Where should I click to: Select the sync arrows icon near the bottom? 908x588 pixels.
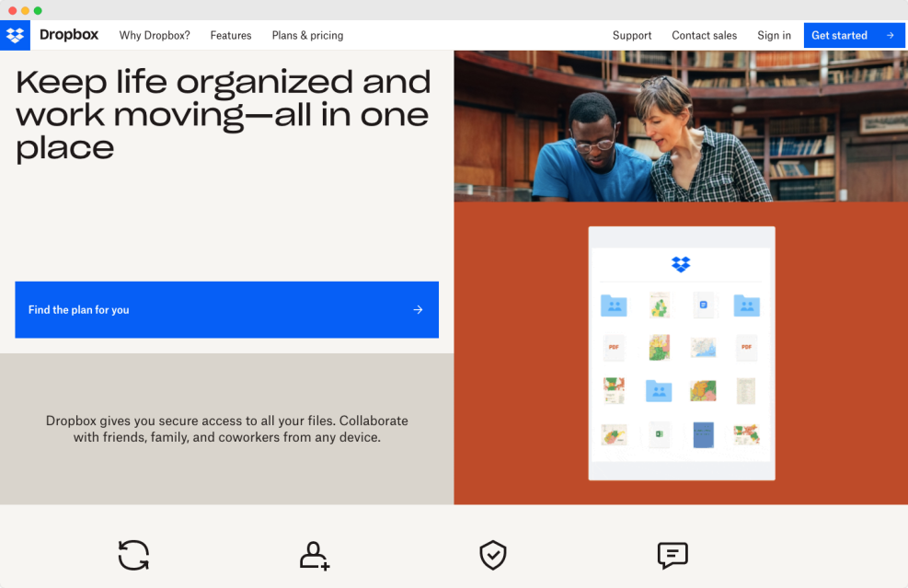tap(132, 555)
